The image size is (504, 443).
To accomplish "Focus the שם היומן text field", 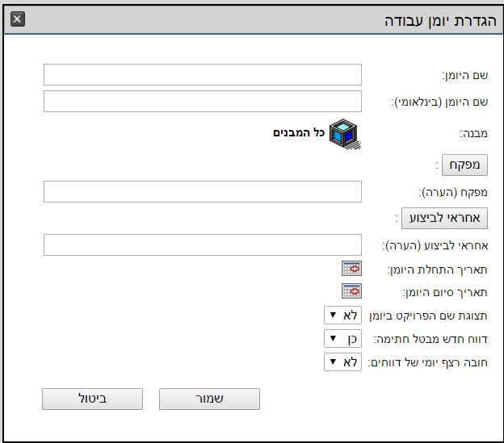I will [203, 75].
